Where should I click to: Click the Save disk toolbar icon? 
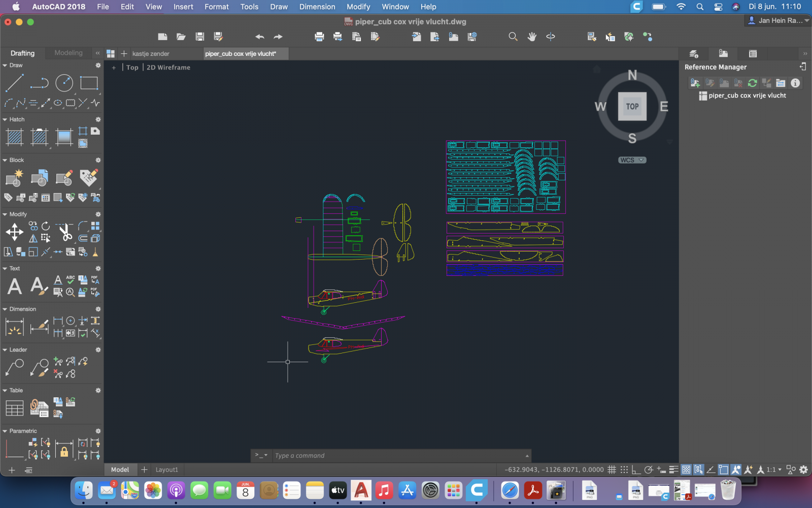pos(200,37)
